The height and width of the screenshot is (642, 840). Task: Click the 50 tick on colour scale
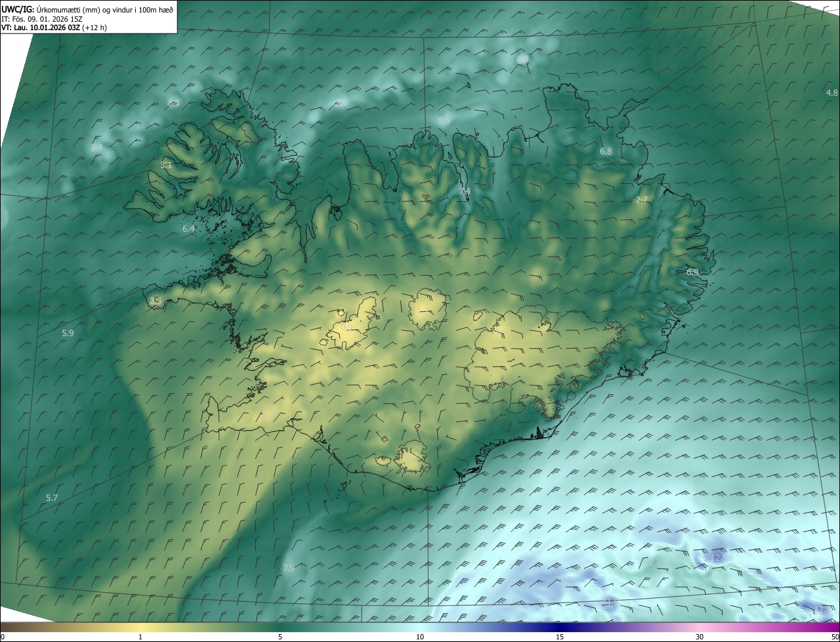835,637
